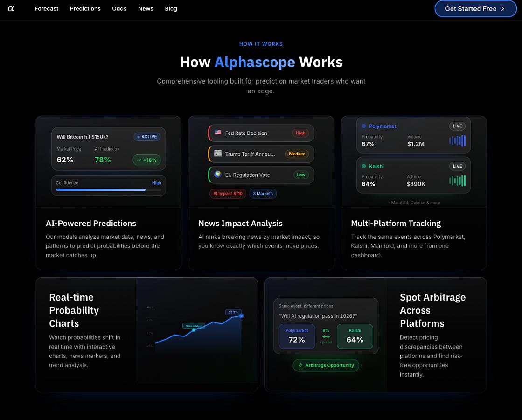Click the US flag icon on Fed Rate Decision
522x420 pixels.
tap(218, 132)
